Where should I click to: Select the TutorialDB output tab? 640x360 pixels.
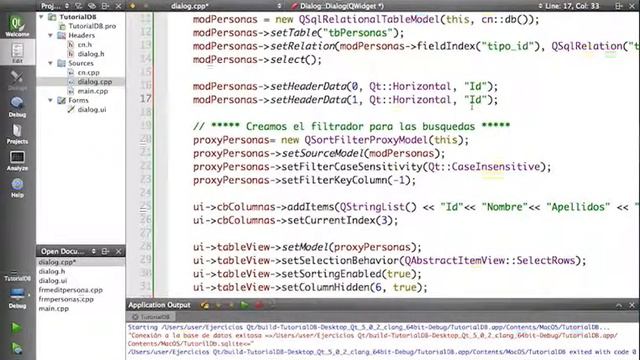tap(151, 316)
